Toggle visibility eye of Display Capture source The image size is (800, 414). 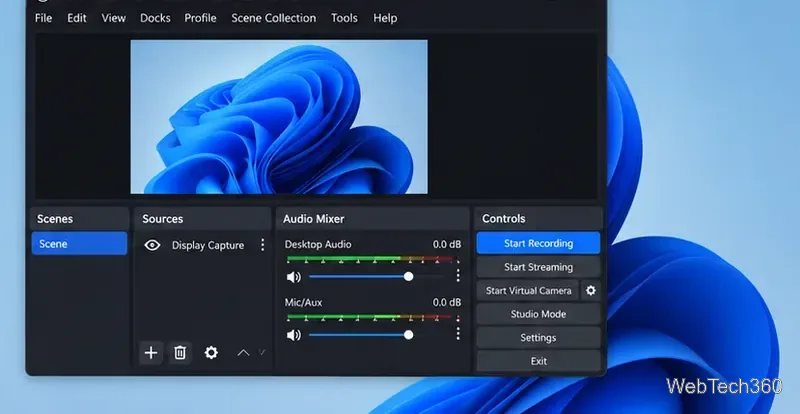(x=152, y=246)
